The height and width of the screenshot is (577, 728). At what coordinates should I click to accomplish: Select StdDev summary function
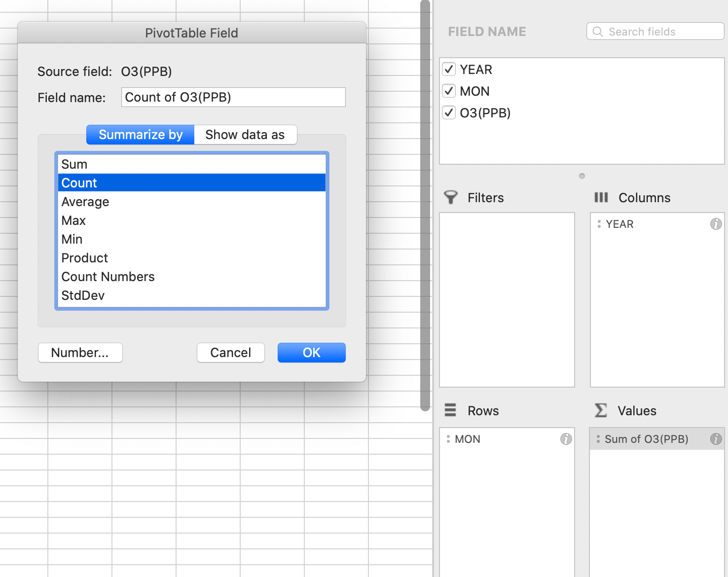coord(83,295)
